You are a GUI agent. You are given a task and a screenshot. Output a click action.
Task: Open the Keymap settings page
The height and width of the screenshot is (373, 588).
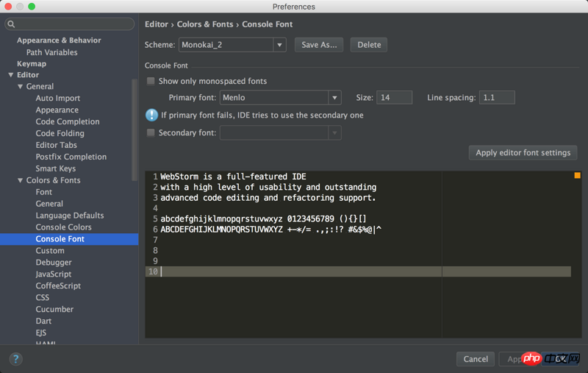click(32, 64)
